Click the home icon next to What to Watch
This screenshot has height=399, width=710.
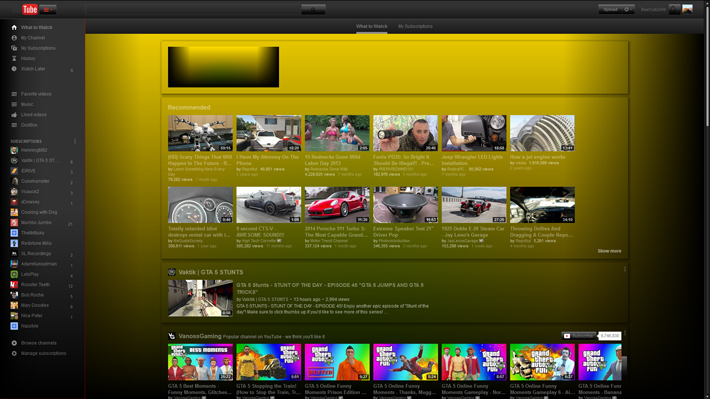point(14,28)
